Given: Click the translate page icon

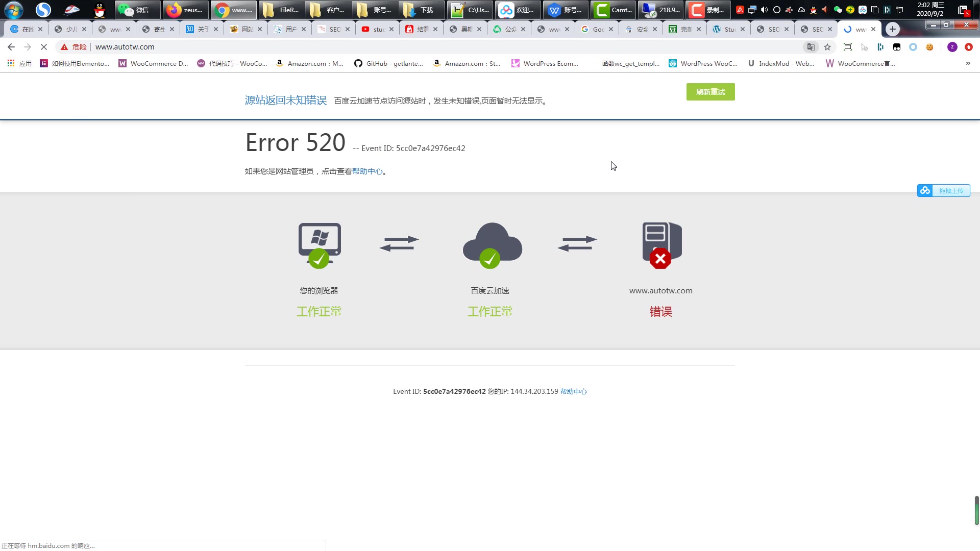Looking at the screenshot, I should (x=811, y=47).
